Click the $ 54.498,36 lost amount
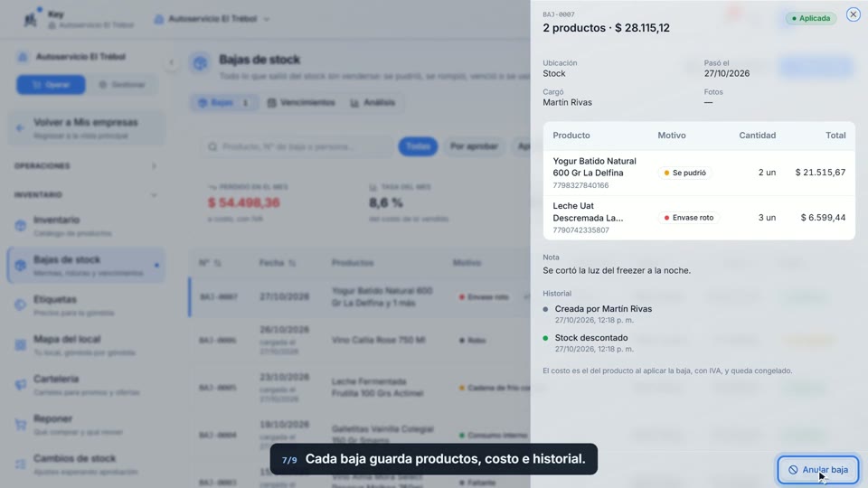Viewport: 868px width, 488px height. (x=243, y=203)
